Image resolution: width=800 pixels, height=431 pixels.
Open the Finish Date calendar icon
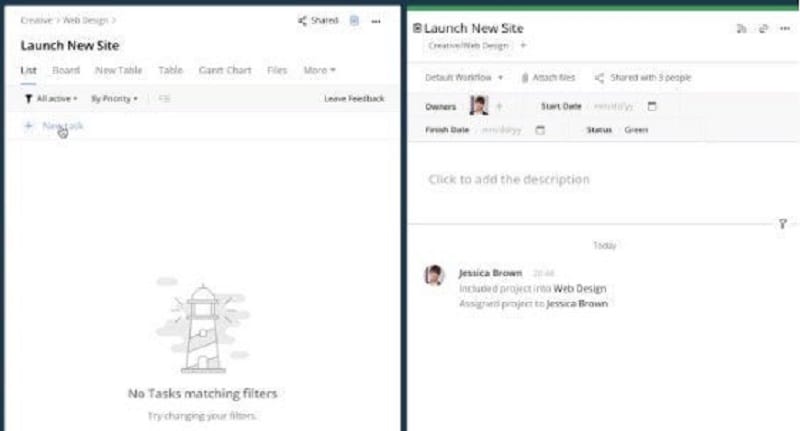coord(540,130)
